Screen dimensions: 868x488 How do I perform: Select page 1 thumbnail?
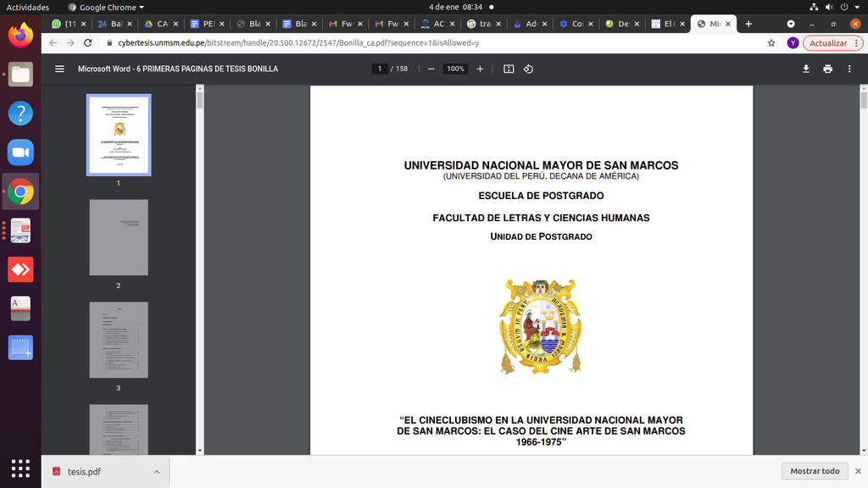click(x=119, y=135)
